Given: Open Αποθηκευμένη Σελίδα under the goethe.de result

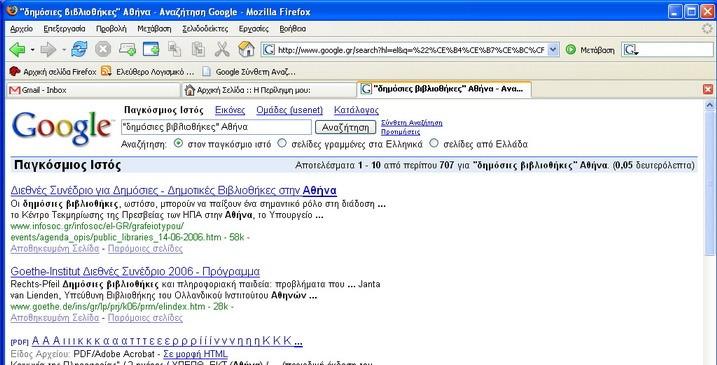Looking at the screenshot, I should (x=55, y=317).
